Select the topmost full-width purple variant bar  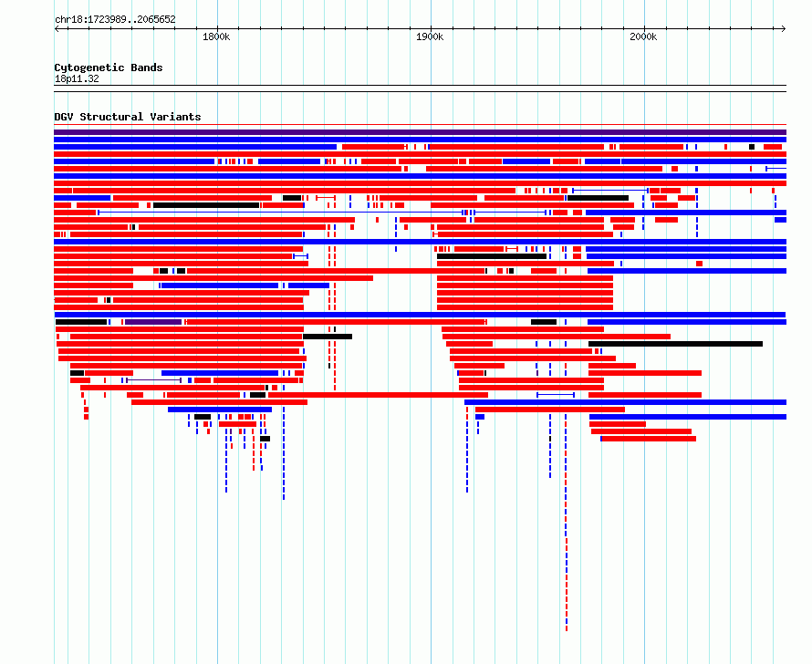(420, 132)
